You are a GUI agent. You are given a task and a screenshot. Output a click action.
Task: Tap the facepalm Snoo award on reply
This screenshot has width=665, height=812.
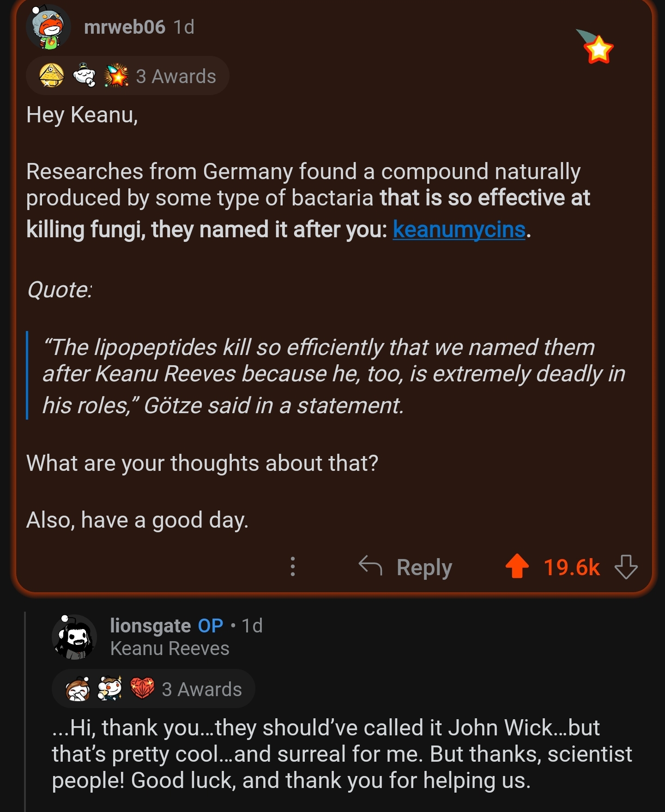coord(78,689)
